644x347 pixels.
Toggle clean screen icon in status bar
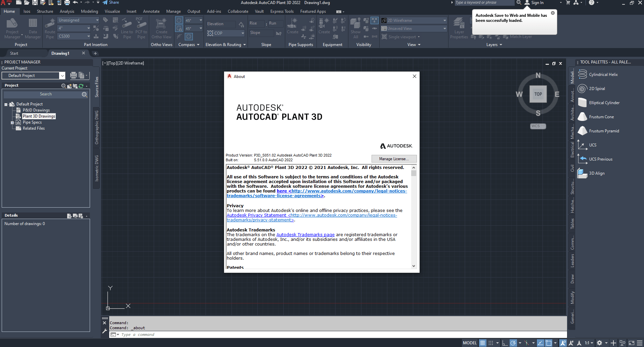[x=632, y=343]
